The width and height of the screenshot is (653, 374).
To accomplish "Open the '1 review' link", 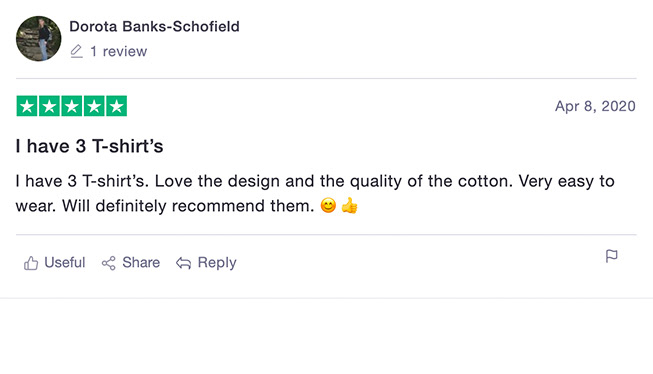I will pos(119,51).
